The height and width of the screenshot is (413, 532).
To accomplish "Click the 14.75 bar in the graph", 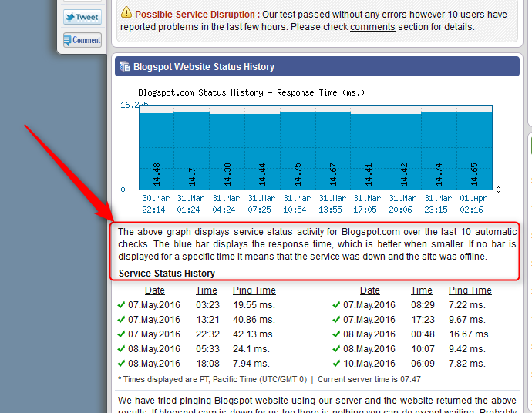I will tap(298, 151).
